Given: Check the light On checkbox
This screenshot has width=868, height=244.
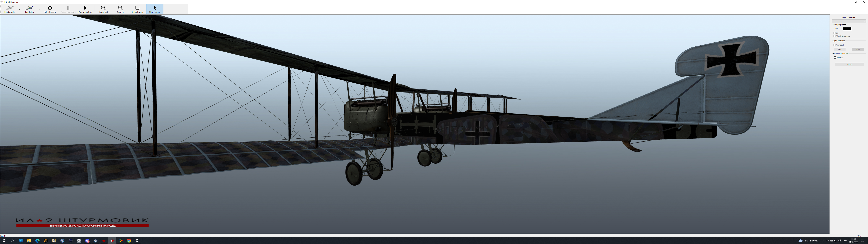Looking at the screenshot, I should 835,33.
